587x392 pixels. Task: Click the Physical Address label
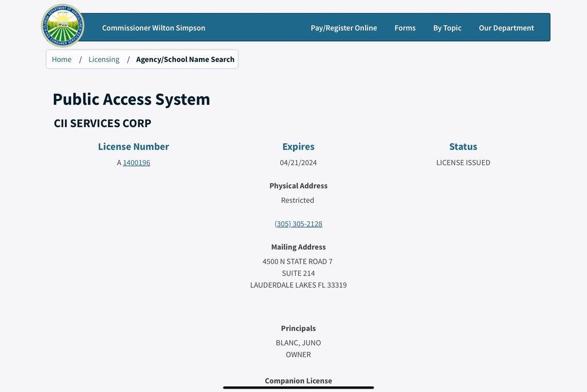click(x=298, y=186)
